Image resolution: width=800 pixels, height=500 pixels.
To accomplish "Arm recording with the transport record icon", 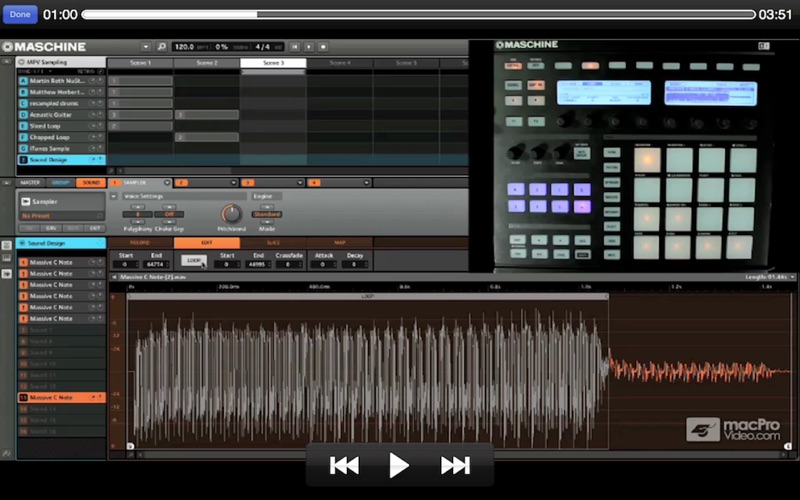I will pos(323,47).
